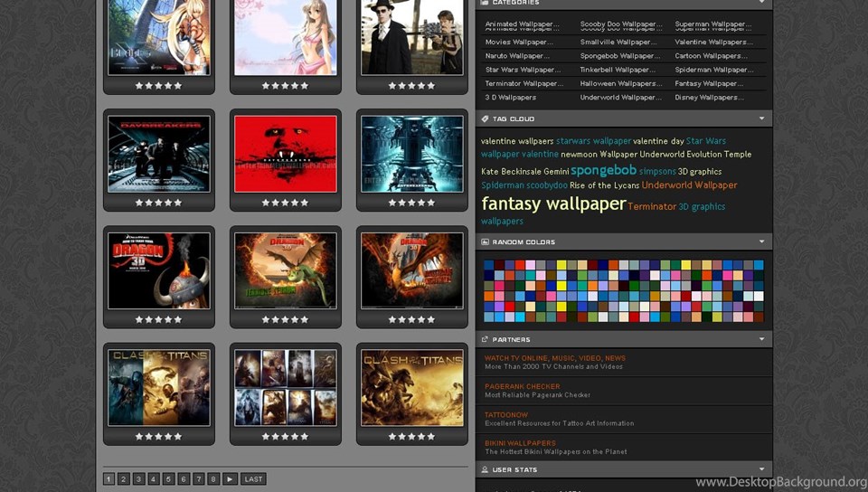Select the 'starwars wallpaper' tag
This screenshot has width=868, height=492.
(593, 141)
